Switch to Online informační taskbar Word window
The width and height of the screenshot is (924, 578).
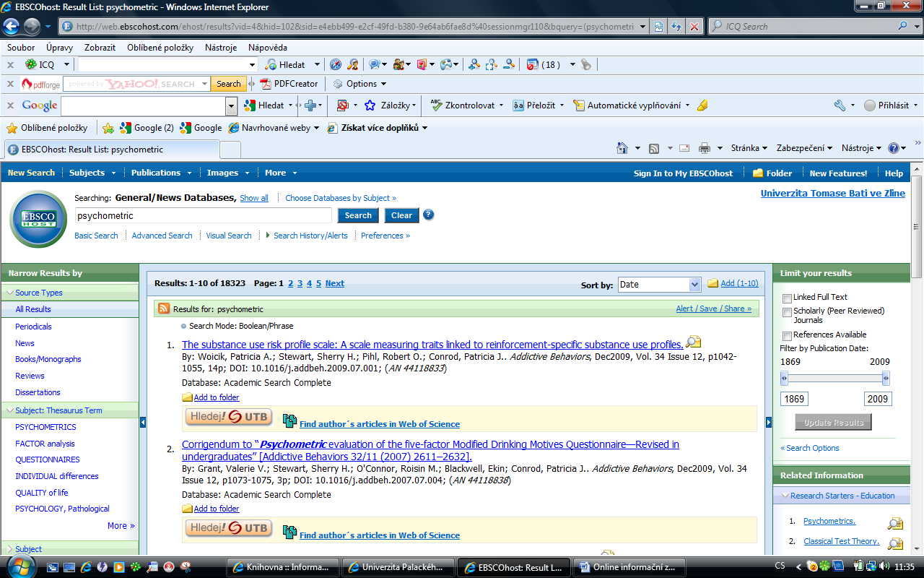[x=628, y=567]
